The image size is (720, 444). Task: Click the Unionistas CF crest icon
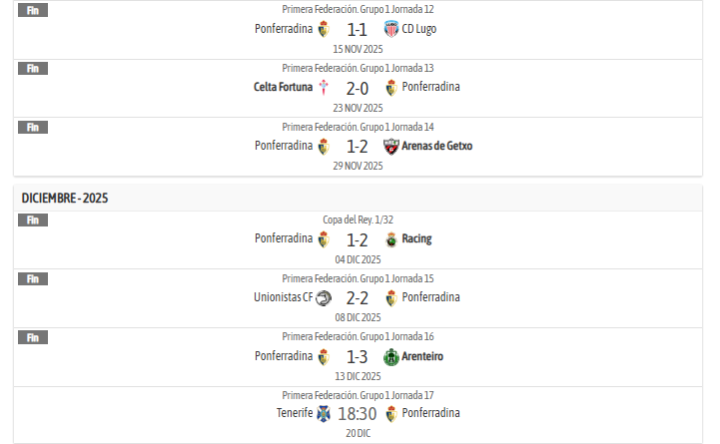click(323, 298)
